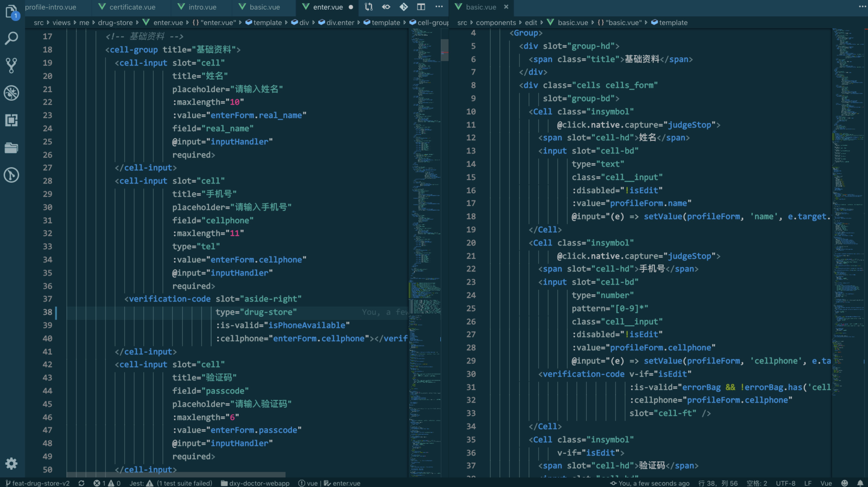This screenshot has width=868, height=487.
Task: Click the compare changes icon in toolbar
Action: pos(369,7)
